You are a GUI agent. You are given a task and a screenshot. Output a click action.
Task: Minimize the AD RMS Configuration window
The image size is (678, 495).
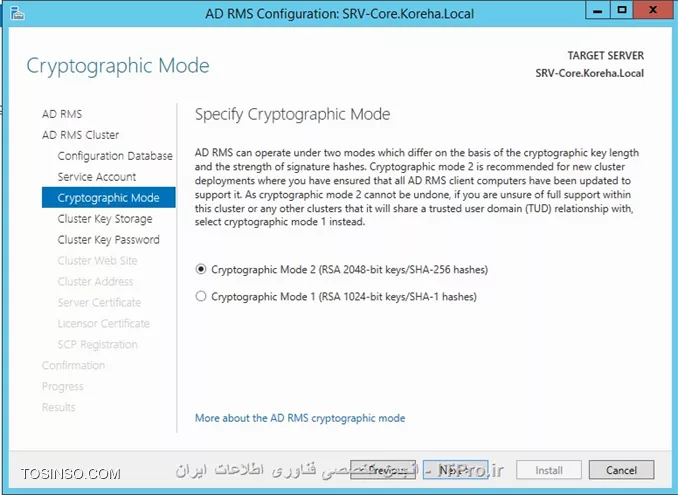point(598,10)
